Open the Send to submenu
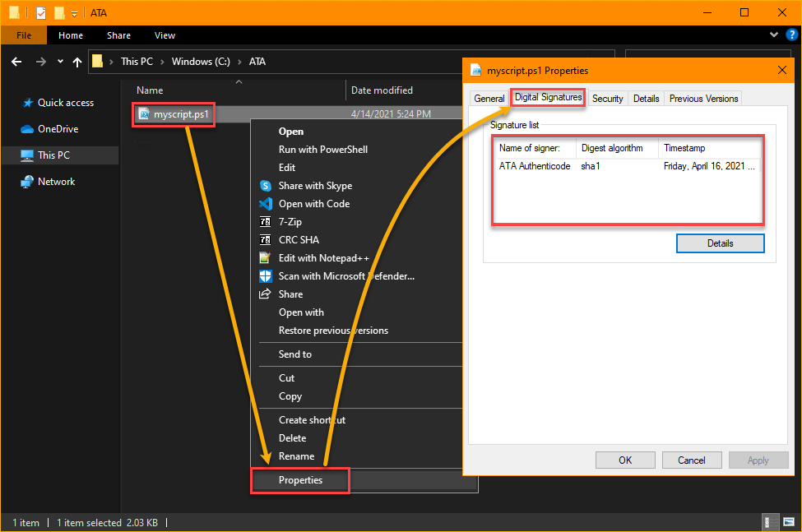Viewport: 802px width, 532px height. pyautogui.click(x=295, y=354)
